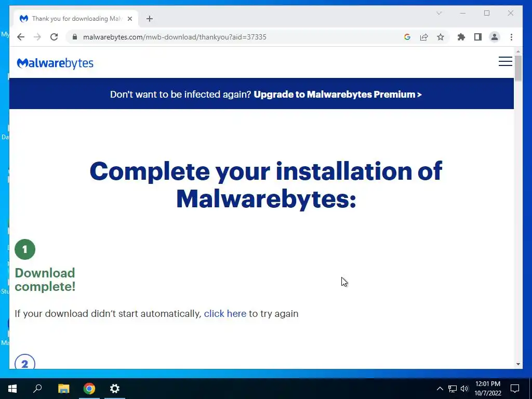Open the Extensions puzzle icon
The height and width of the screenshot is (399, 532).
(x=461, y=37)
